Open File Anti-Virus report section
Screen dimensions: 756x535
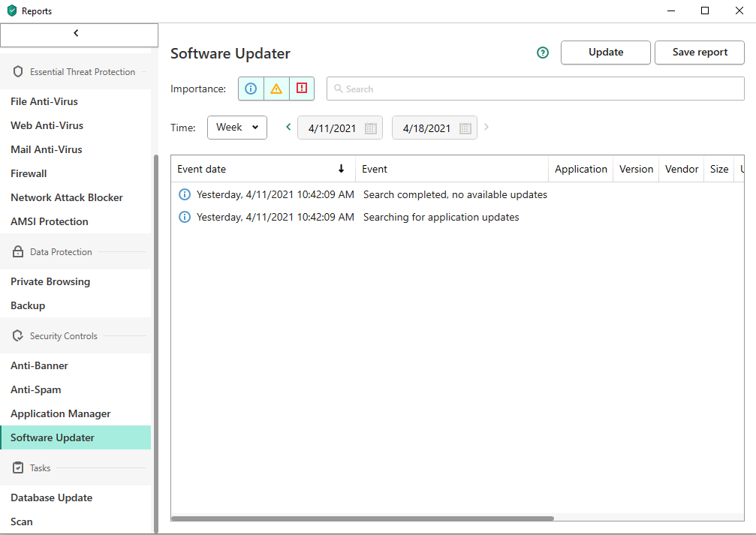(44, 101)
